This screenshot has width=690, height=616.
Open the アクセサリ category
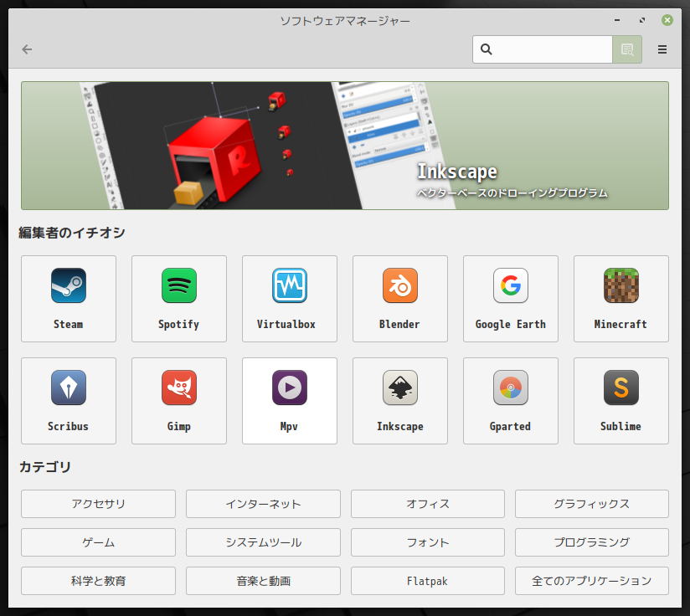click(x=98, y=504)
